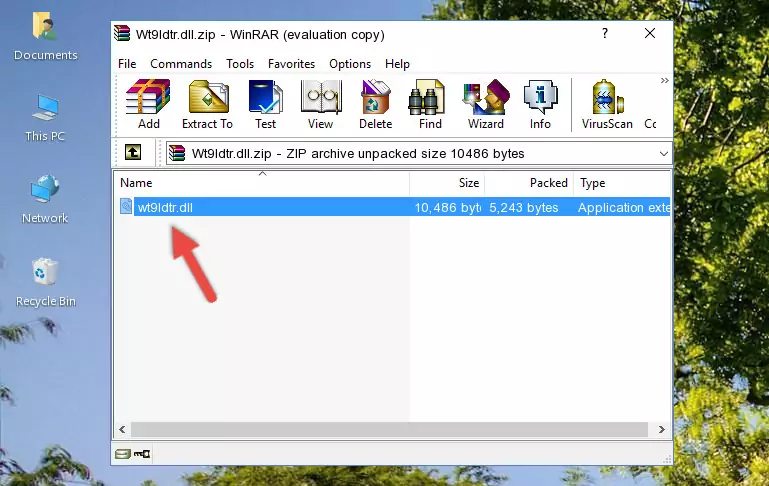The width and height of the screenshot is (769, 486).
Task: Start VirusScan on the archive
Action: (607, 104)
